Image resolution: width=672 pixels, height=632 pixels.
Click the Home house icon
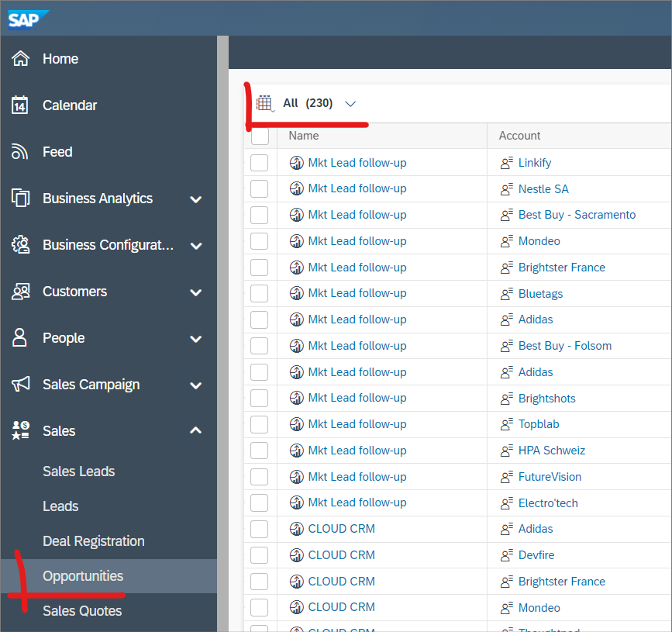(21, 59)
